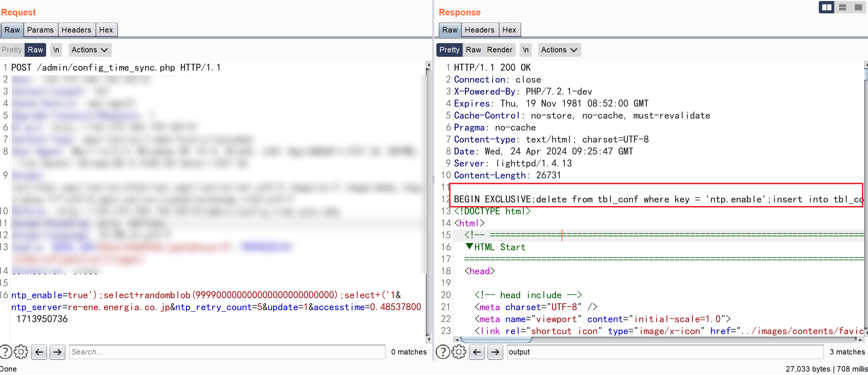Switch to top-bottom layout icon

pos(842,7)
